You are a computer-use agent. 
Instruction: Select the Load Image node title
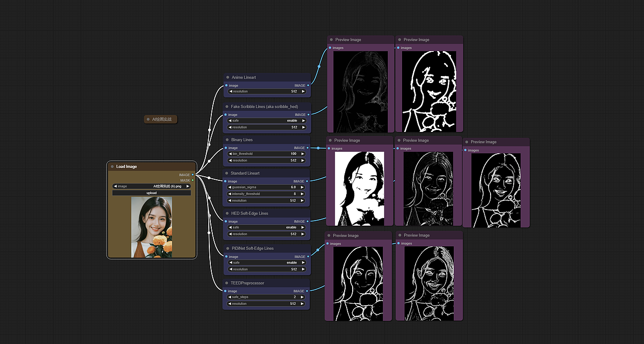click(126, 167)
